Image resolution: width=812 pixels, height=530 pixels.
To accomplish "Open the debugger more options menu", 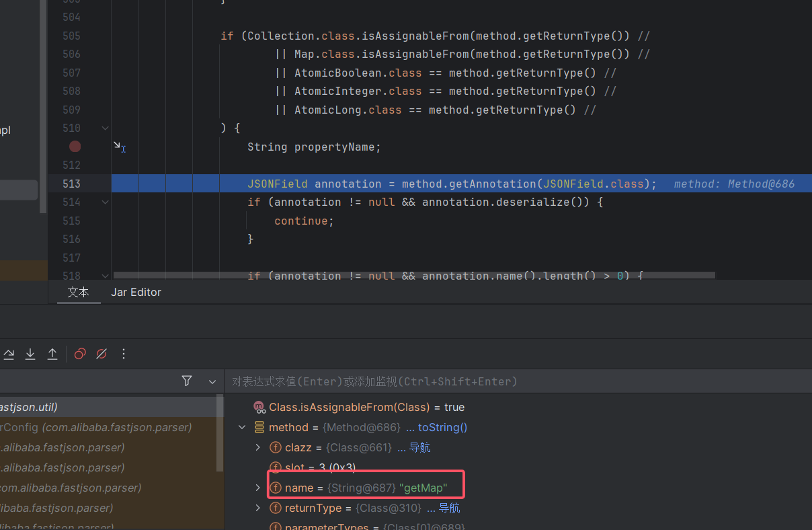I will click(x=124, y=354).
